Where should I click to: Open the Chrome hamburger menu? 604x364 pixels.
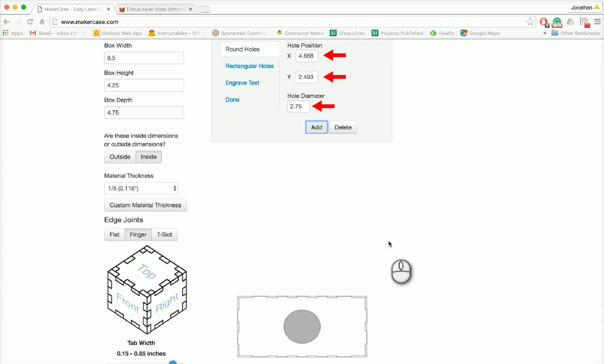tap(597, 22)
